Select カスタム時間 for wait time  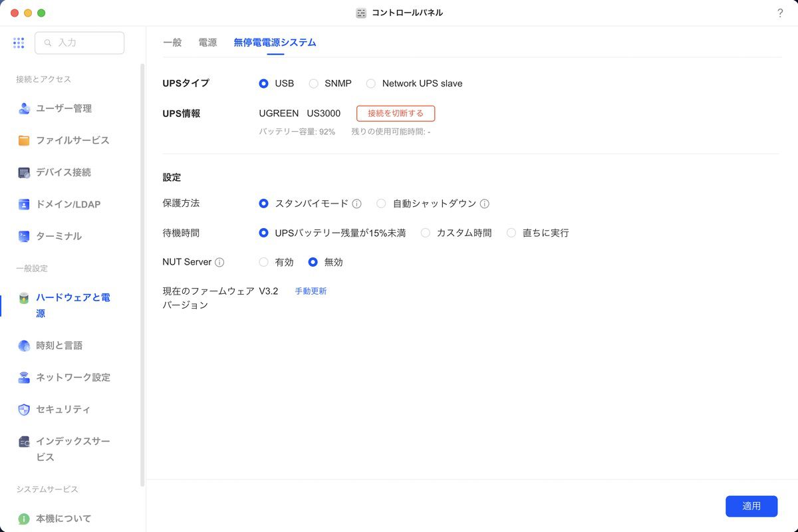425,233
